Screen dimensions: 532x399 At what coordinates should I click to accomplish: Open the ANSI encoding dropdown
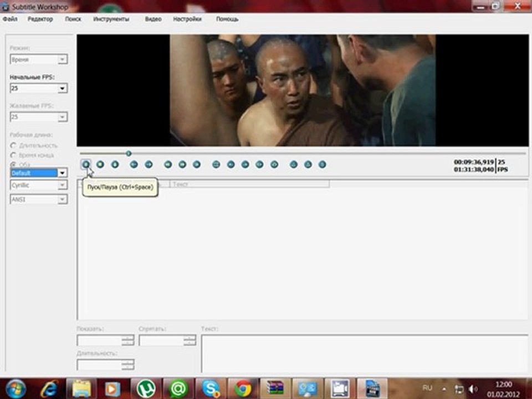pos(62,199)
